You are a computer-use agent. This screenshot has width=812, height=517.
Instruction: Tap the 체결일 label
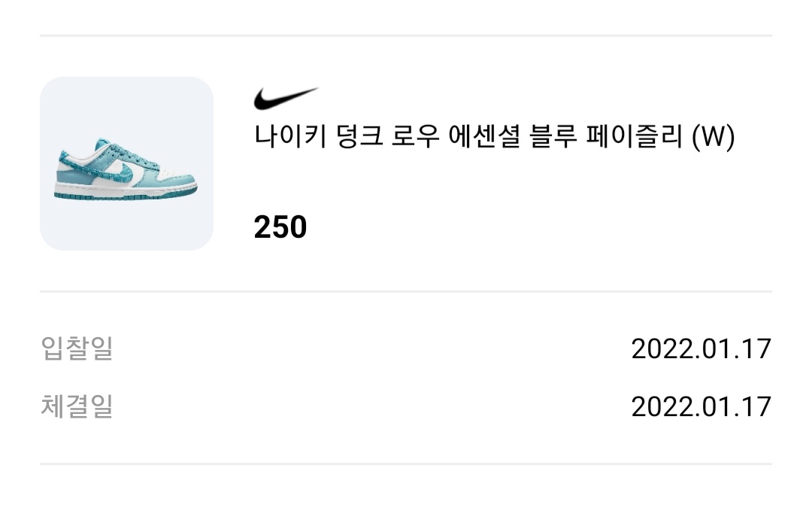[77, 406]
